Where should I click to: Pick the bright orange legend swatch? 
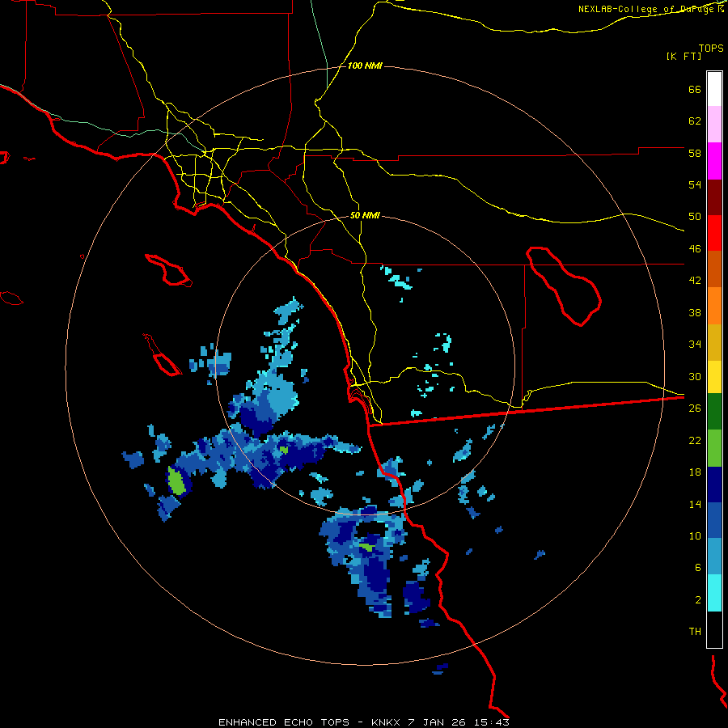(x=714, y=306)
